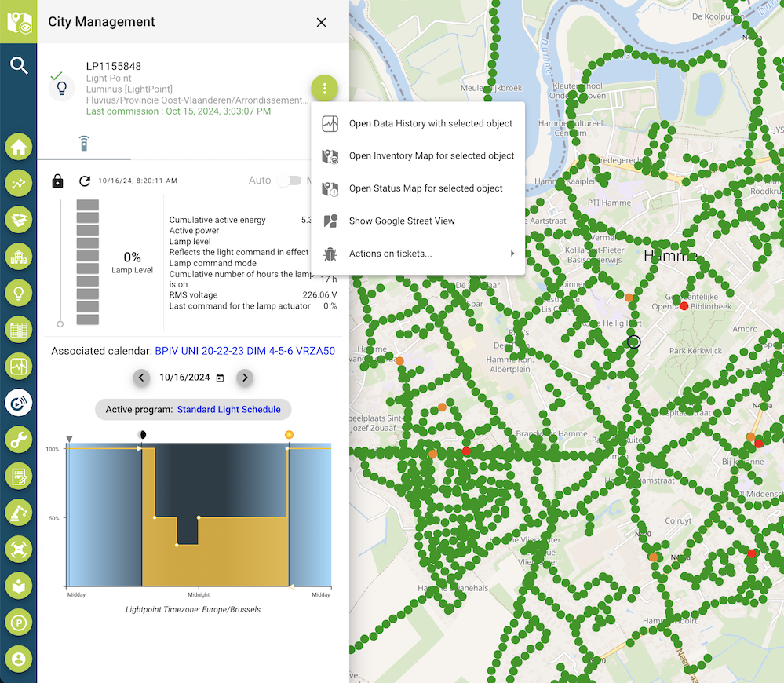Click the drone icon in the sidebar

pos(19,549)
